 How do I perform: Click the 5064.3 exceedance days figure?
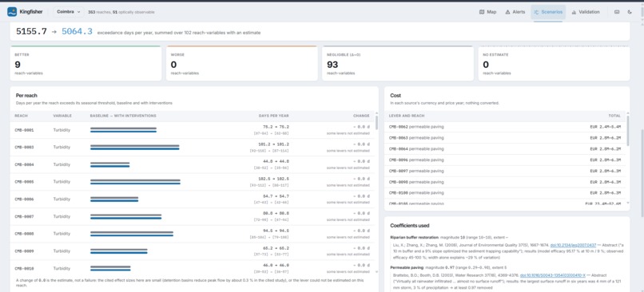tap(77, 32)
